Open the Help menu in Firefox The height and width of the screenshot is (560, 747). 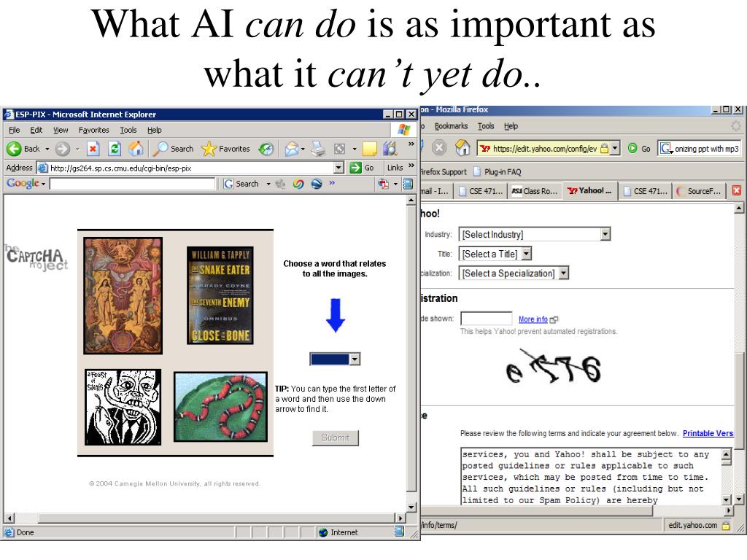(x=511, y=126)
